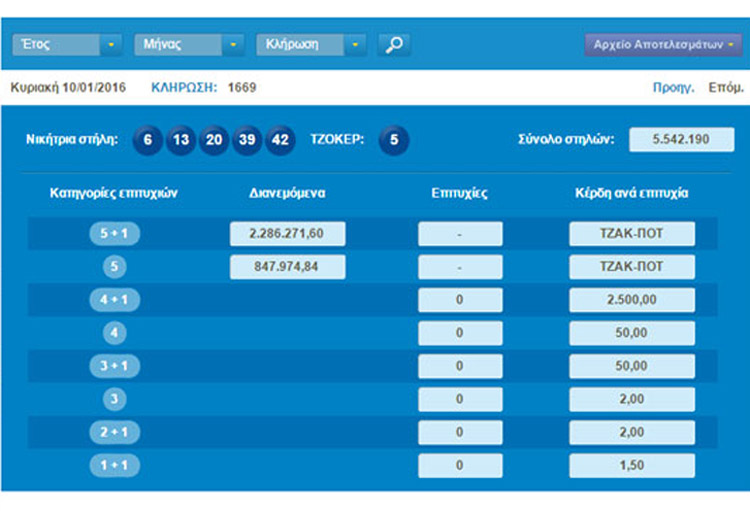750x511 pixels.
Task: Select the 5 category badge
Action: (x=114, y=267)
